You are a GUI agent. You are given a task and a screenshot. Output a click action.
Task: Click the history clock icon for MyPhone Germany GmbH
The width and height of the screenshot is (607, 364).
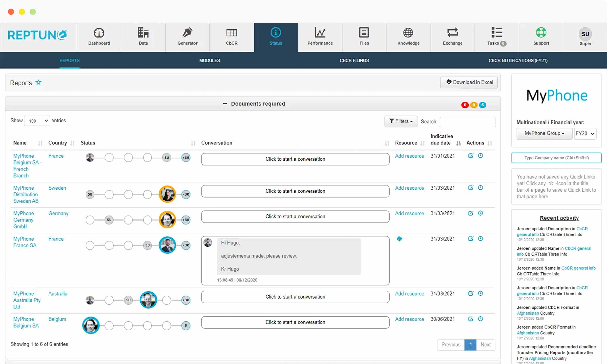pos(481,213)
